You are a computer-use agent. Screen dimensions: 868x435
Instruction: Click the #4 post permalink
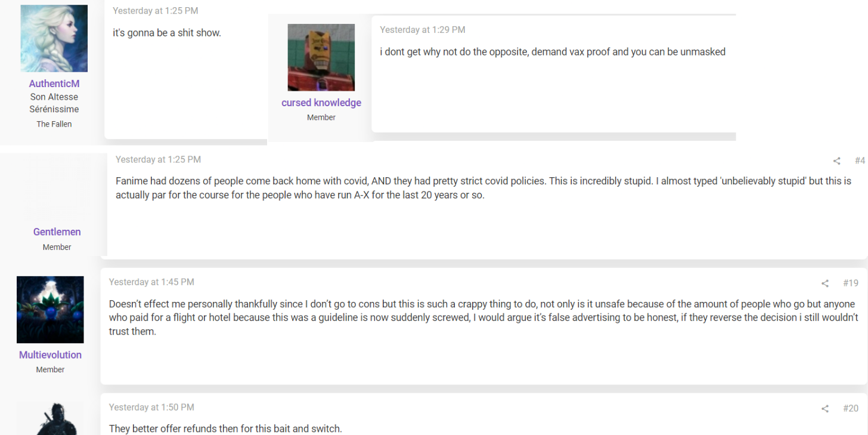click(x=860, y=161)
